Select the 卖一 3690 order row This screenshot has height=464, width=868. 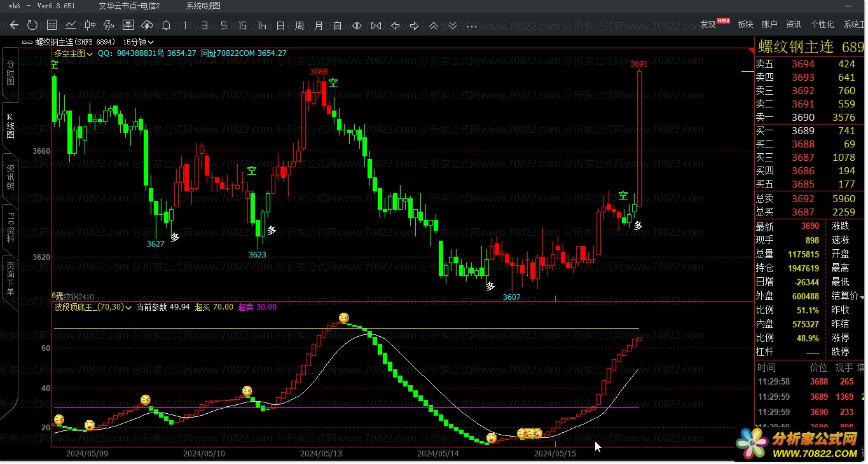[x=809, y=117]
